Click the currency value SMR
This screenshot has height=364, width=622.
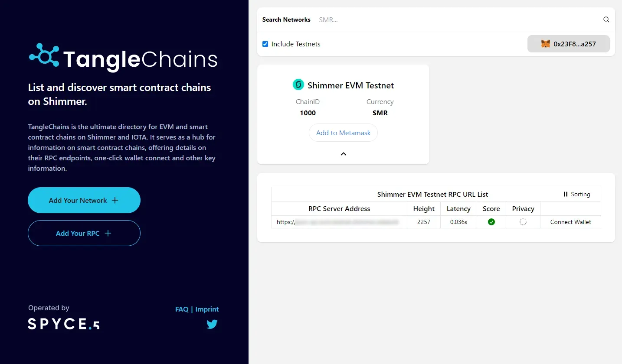380,113
